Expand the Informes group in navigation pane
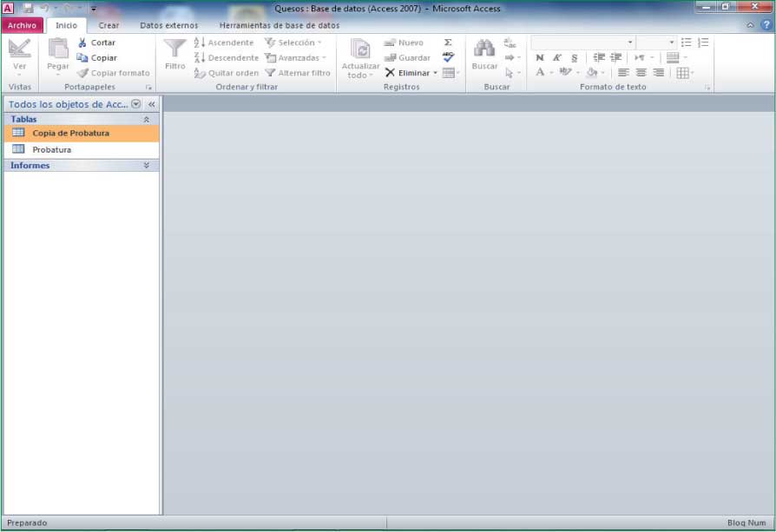776x532 pixels. click(146, 166)
